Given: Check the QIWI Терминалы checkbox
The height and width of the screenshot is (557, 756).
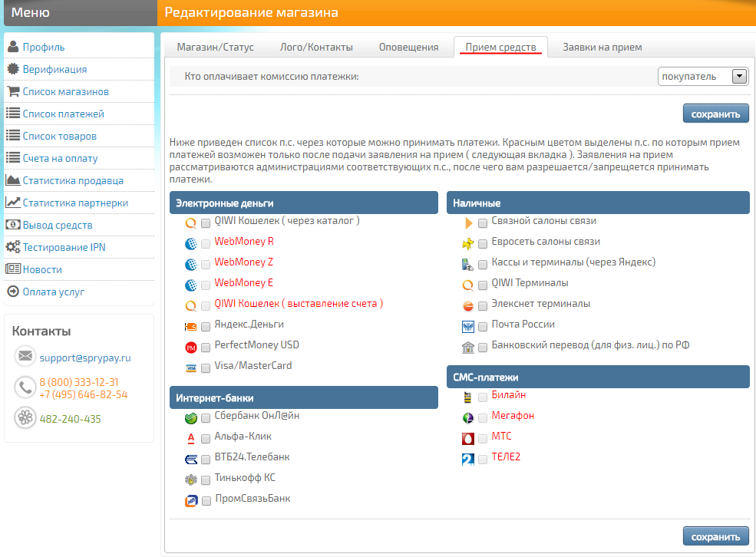Looking at the screenshot, I should (483, 285).
